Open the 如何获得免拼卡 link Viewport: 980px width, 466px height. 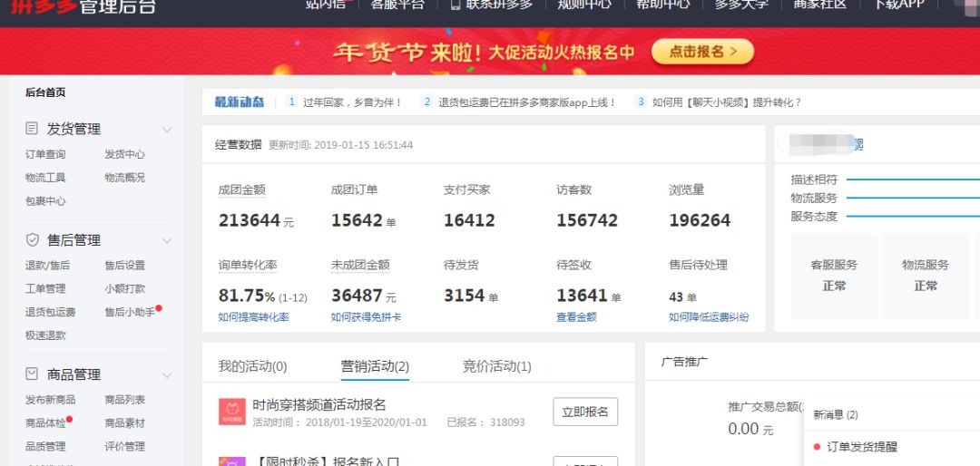tap(366, 317)
